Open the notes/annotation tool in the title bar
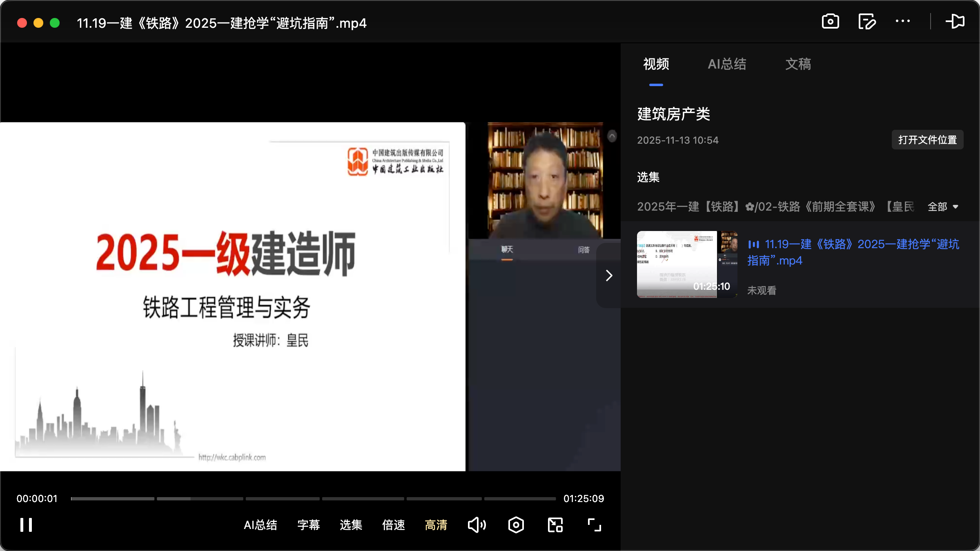Screen dimensions: 980x551 [867, 22]
